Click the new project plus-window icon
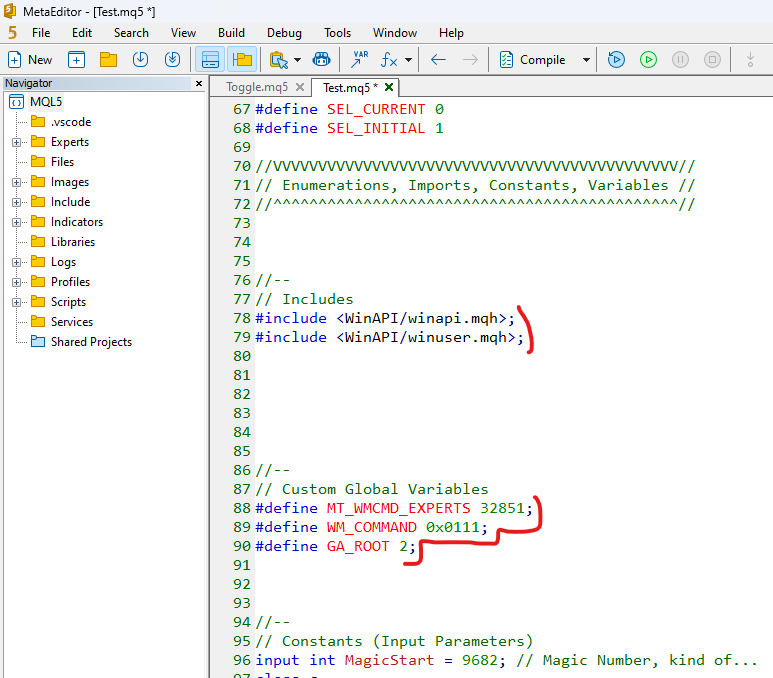Image resolution: width=773 pixels, height=678 pixels. click(76, 60)
